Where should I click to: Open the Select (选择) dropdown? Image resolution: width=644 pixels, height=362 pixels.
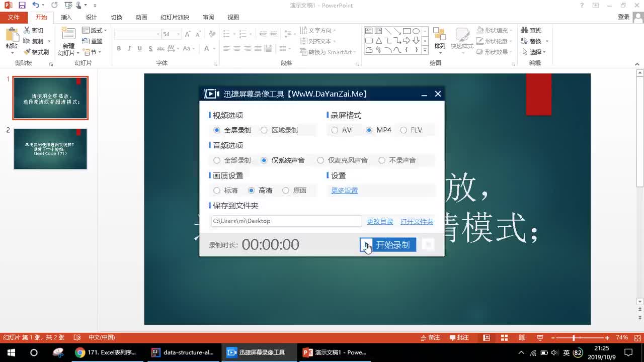pos(534,52)
